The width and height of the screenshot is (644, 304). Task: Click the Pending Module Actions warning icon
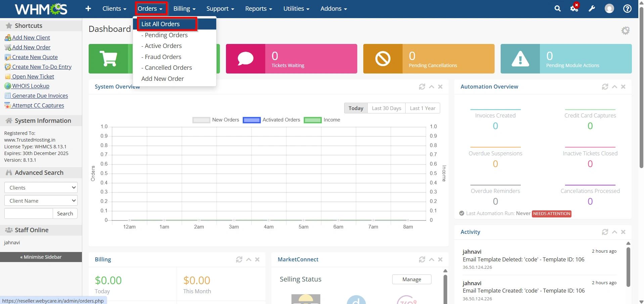520,59
